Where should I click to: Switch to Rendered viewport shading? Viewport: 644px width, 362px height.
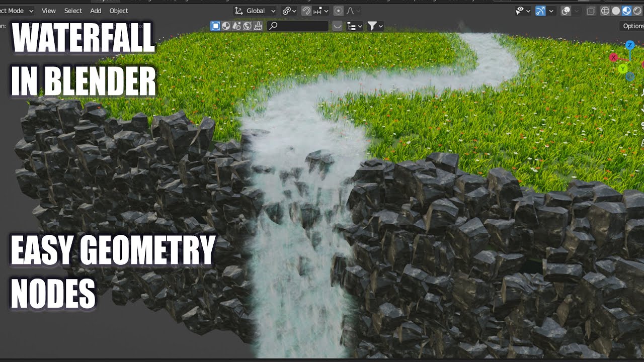point(637,11)
